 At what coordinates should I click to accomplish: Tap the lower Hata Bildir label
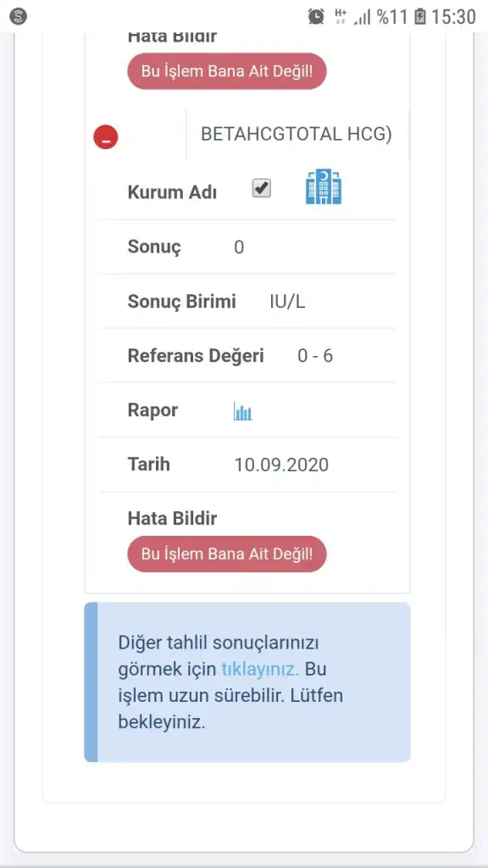tap(172, 519)
